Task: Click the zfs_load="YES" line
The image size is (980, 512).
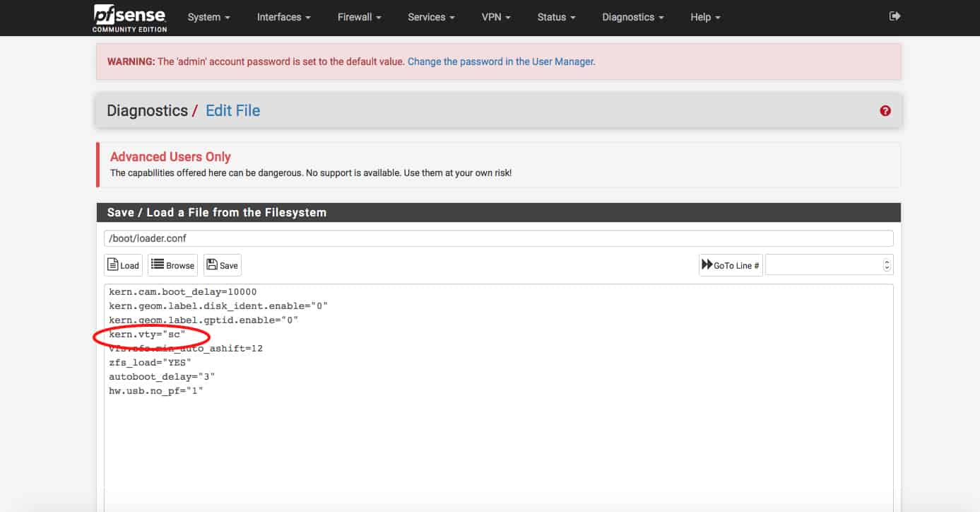Action: [x=150, y=362]
